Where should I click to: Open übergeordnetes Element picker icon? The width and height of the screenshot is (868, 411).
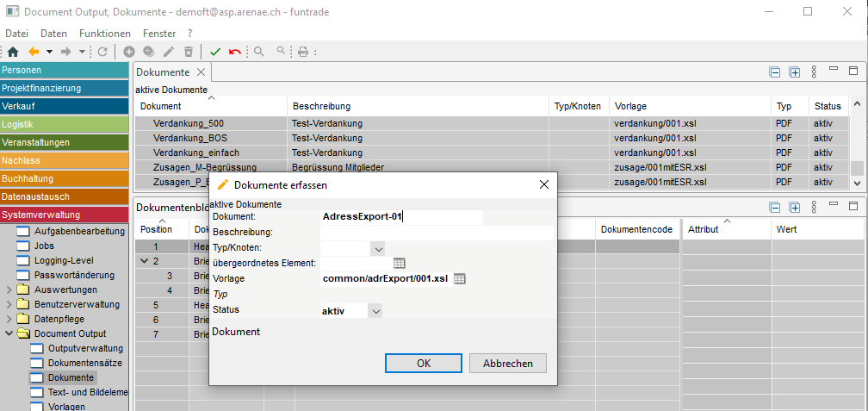399,263
